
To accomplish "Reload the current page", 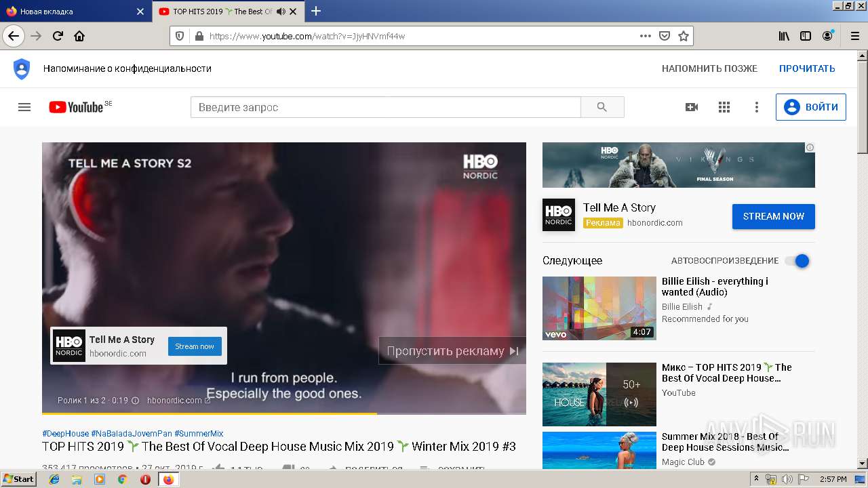I will (x=58, y=36).
